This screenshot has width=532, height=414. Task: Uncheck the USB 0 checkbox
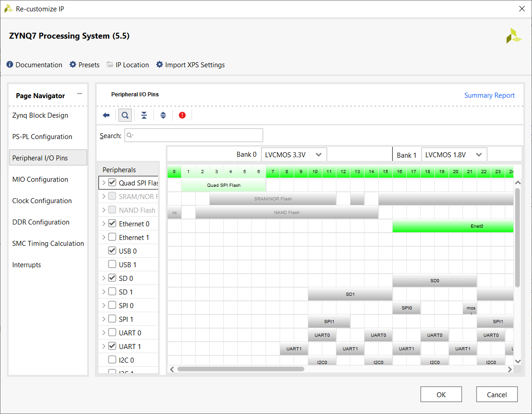[112, 251]
